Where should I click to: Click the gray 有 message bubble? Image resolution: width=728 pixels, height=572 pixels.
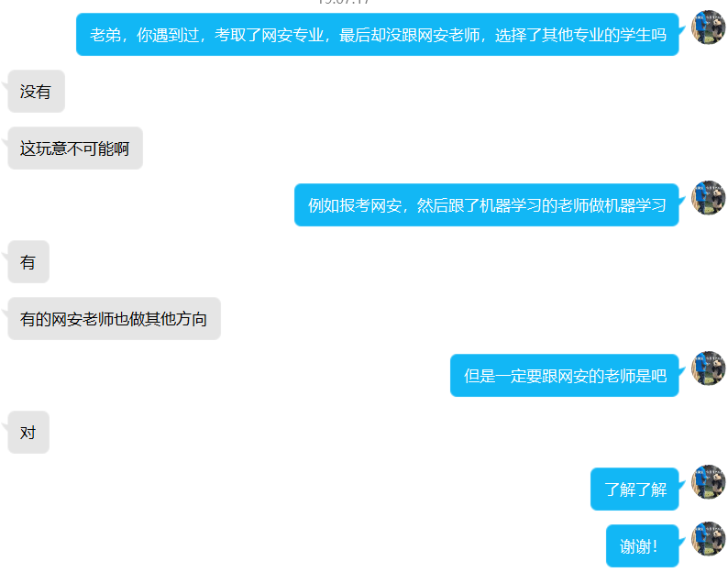point(28,262)
